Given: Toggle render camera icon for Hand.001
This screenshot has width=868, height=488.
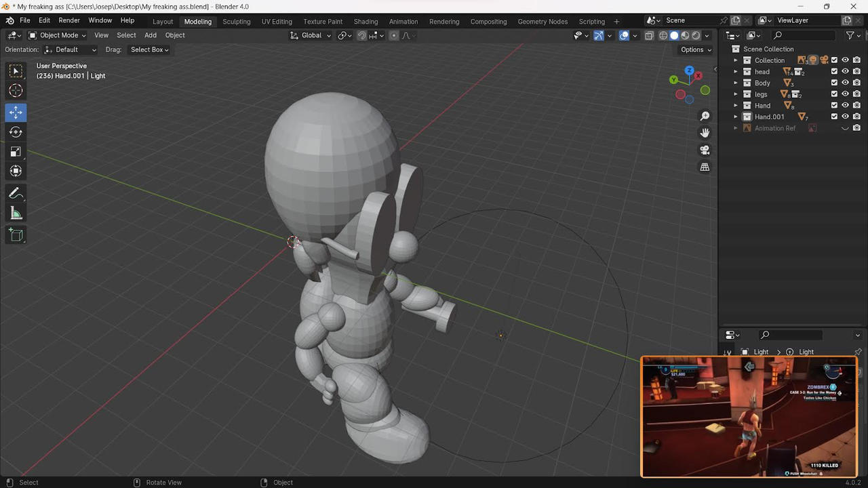Looking at the screenshot, I should (x=856, y=117).
